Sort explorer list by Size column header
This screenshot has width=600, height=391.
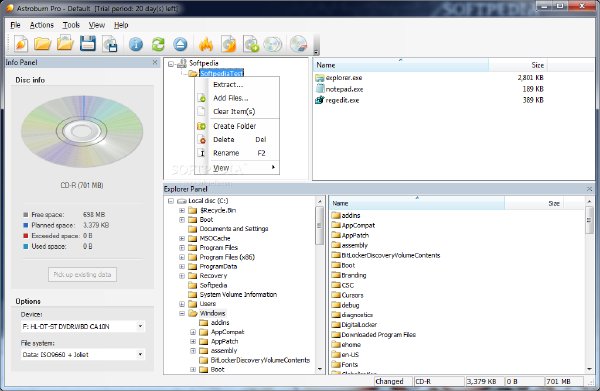point(534,203)
